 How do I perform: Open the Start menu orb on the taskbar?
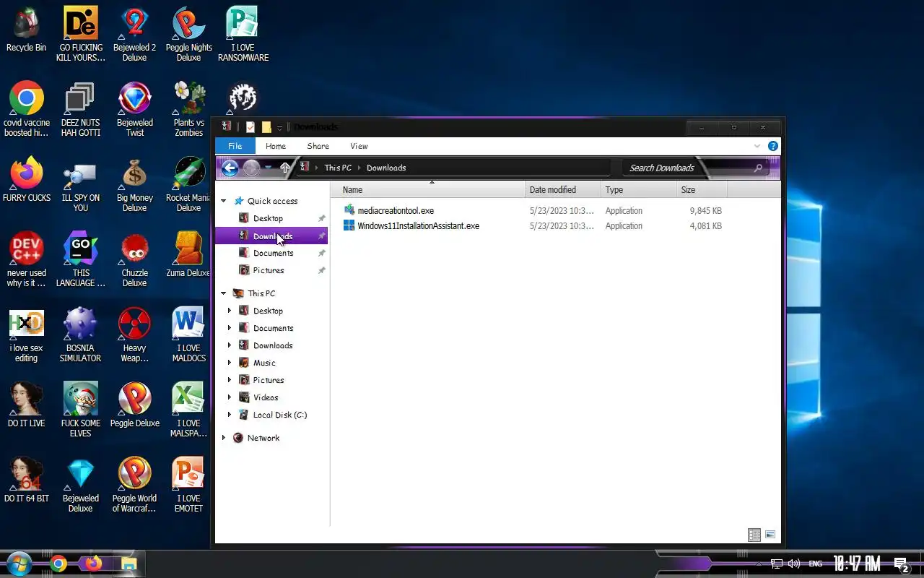19,564
